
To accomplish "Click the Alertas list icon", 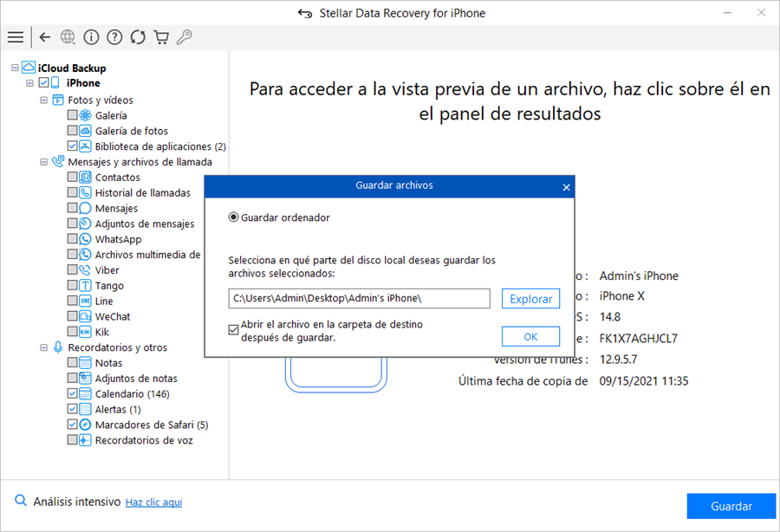I will 86,409.
